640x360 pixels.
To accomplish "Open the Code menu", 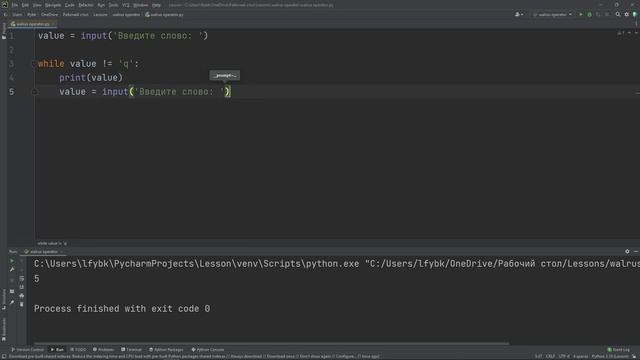I will [x=70, y=5].
